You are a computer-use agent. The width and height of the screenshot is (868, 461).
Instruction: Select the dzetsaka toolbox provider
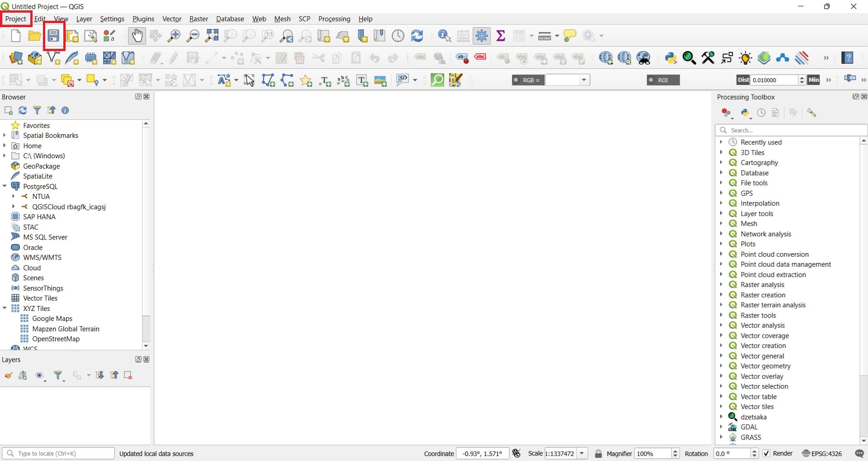click(x=753, y=417)
